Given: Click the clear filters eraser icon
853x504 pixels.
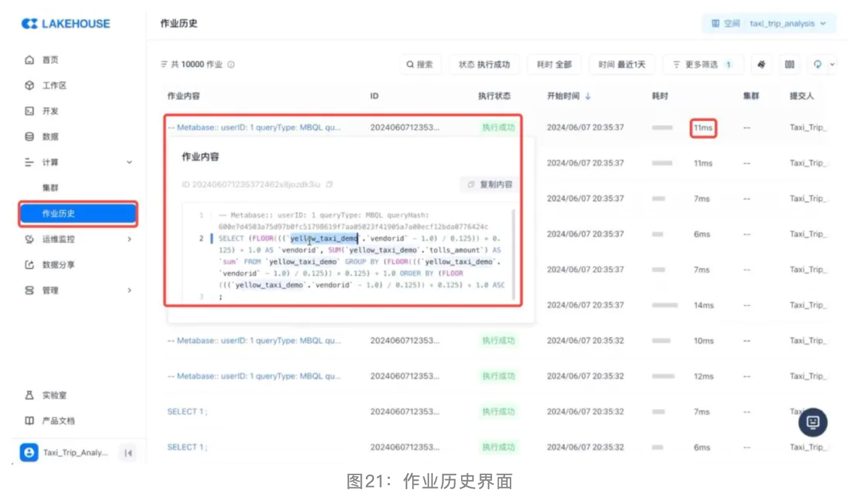Looking at the screenshot, I should (x=762, y=64).
